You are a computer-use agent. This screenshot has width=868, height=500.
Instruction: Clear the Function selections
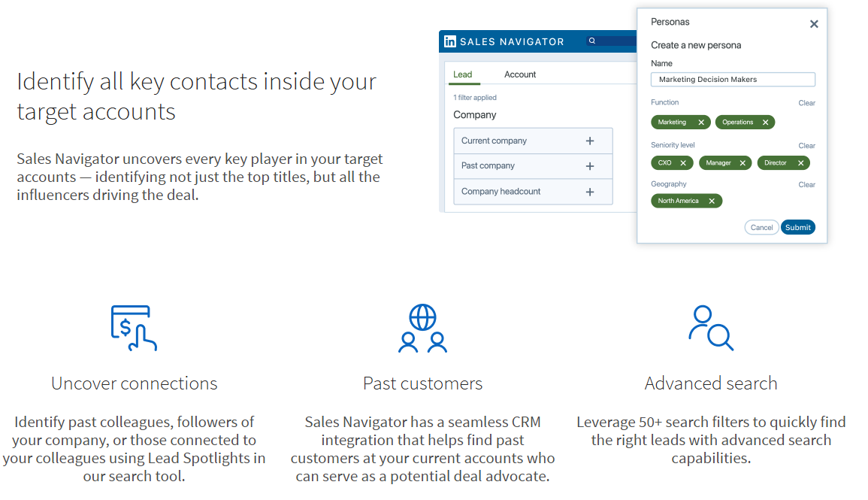[x=806, y=103]
